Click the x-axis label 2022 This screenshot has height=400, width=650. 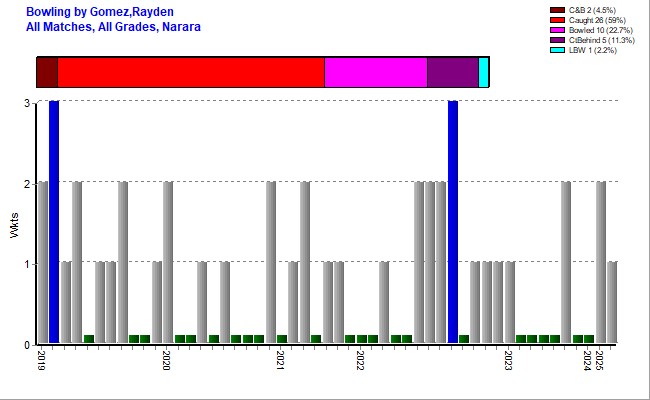tap(360, 360)
